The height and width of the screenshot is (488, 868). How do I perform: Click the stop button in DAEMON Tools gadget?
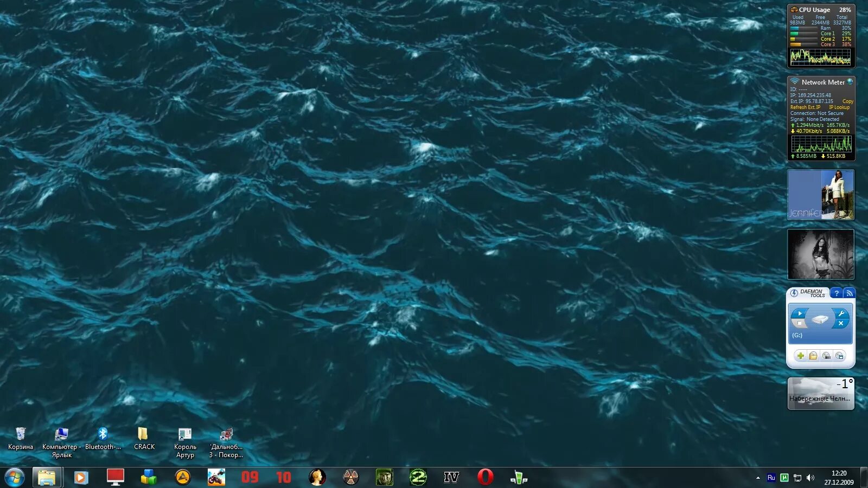point(799,323)
